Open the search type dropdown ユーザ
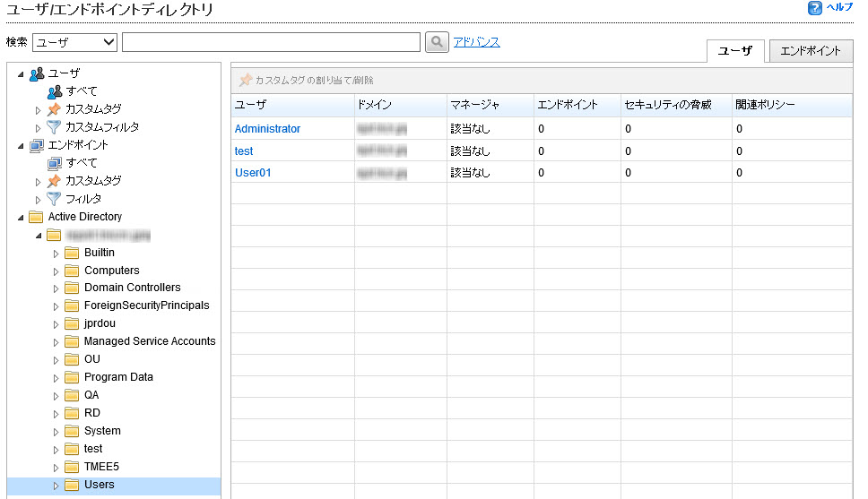 (75, 42)
